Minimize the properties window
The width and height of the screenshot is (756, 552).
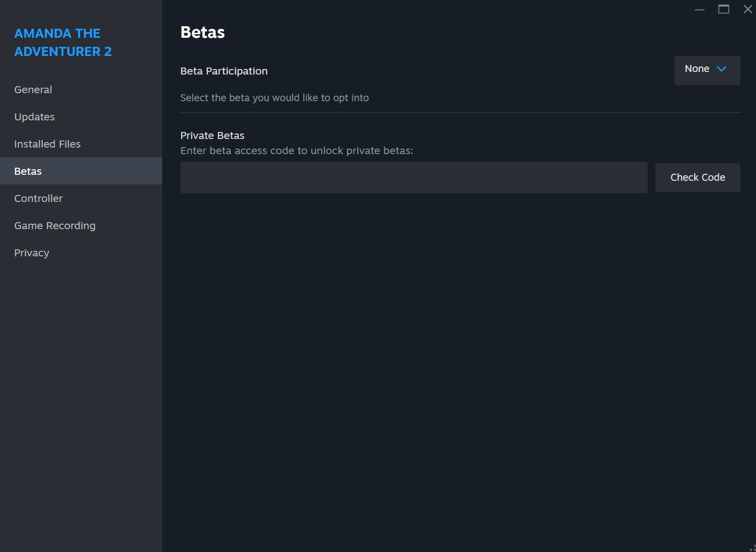click(700, 9)
